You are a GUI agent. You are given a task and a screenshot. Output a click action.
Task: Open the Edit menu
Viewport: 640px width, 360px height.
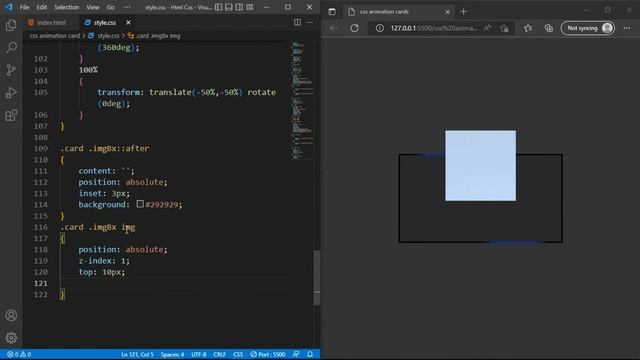tap(41, 7)
